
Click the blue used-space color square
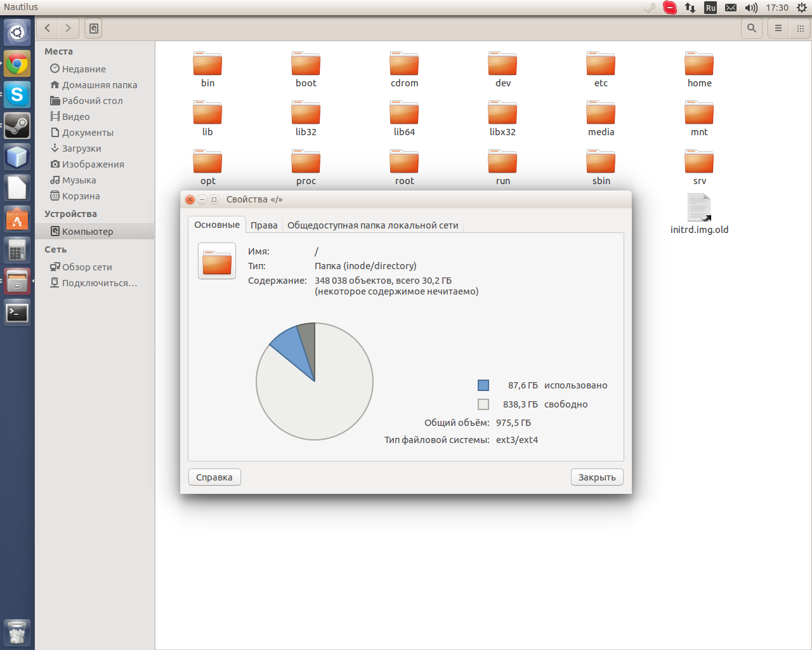click(483, 385)
